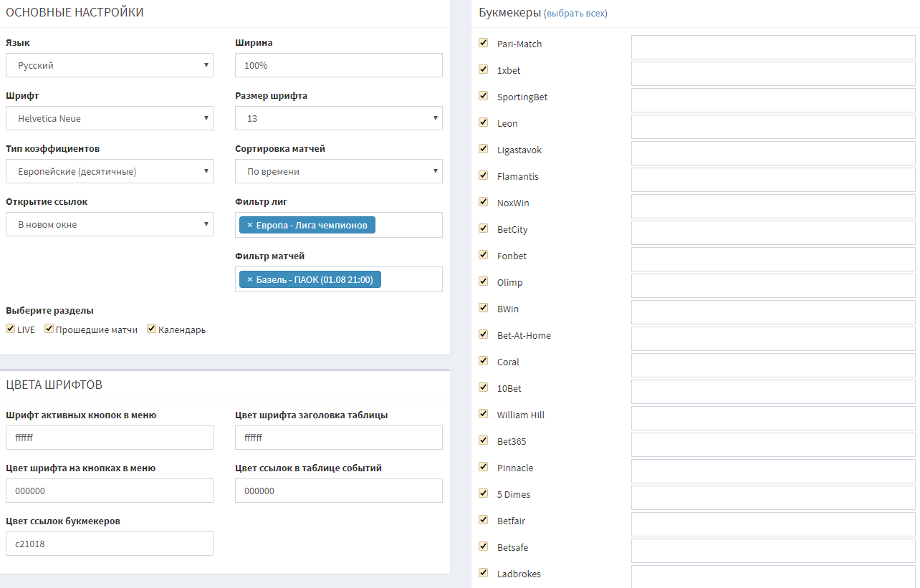Uncheck the Pari-Match bookmaker checkbox

click(483, 43)
